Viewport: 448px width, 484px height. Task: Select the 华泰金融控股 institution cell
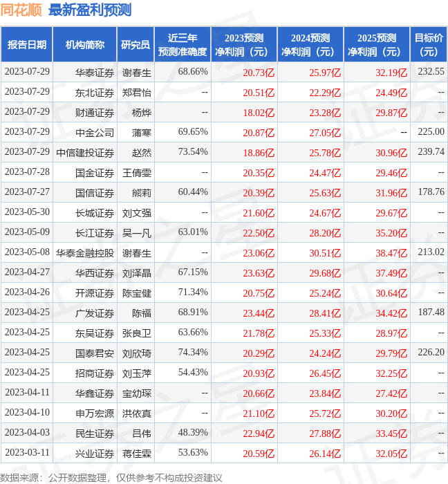[85, 253]
